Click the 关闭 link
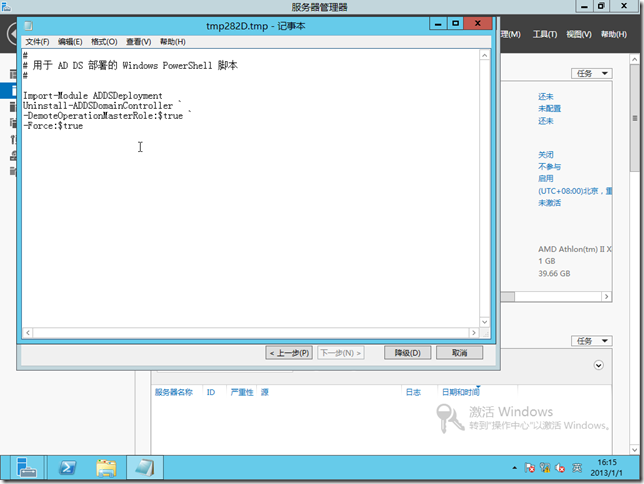 546,155
